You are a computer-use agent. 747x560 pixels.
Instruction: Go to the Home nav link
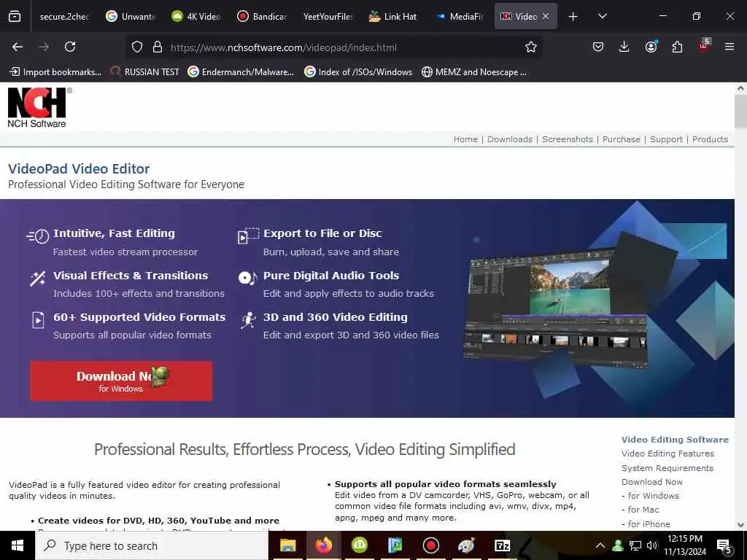(465, 139)
